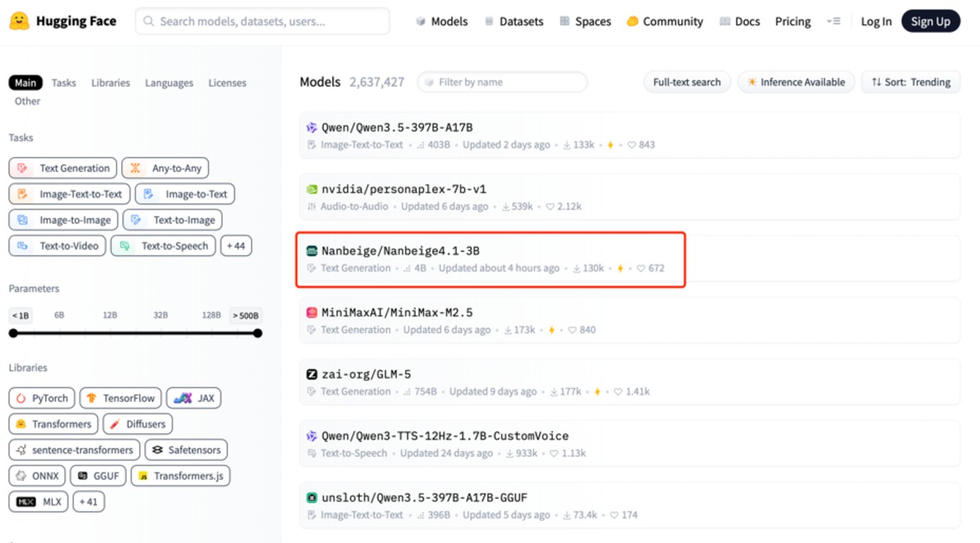Screen dimensions: 980x543
Task: Click the Docs book icon in navbar
Action: [725, 22]
